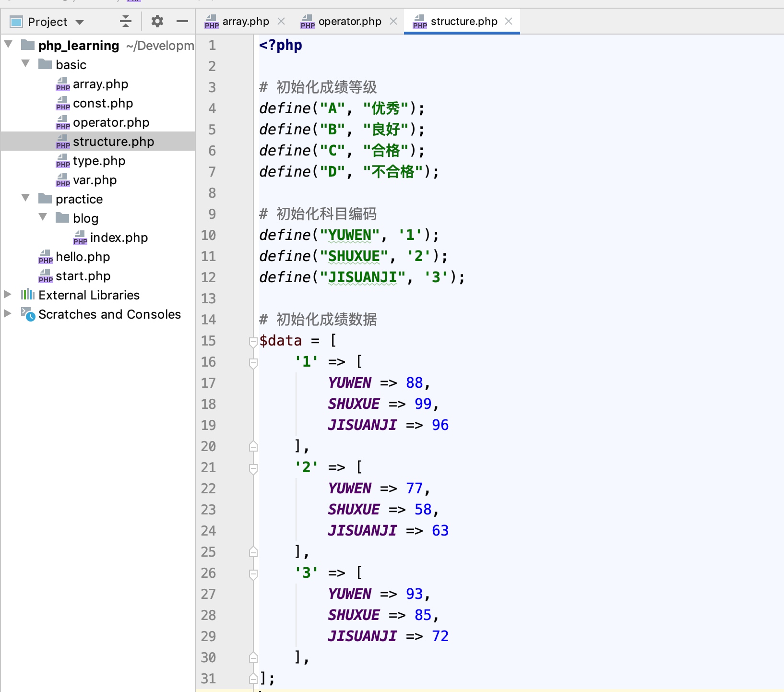Hide the Project panel with minus icon

pos(182,21)
